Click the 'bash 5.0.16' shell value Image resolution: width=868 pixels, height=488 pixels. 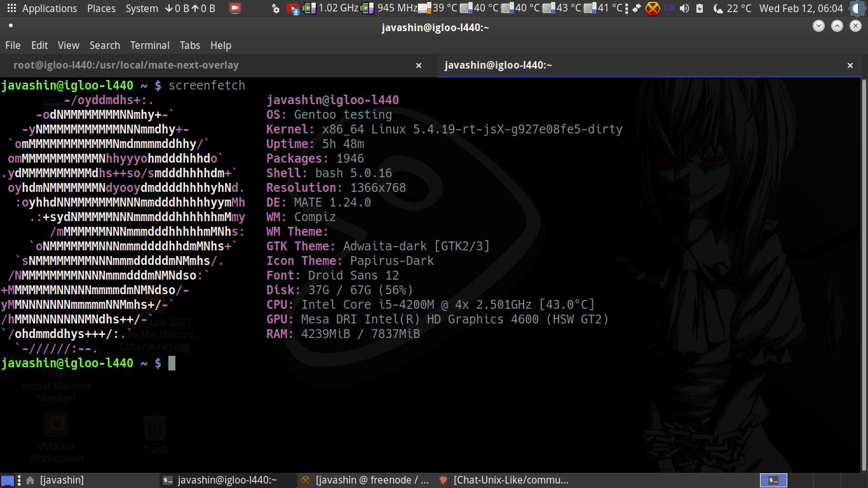(x=353, y=173)
